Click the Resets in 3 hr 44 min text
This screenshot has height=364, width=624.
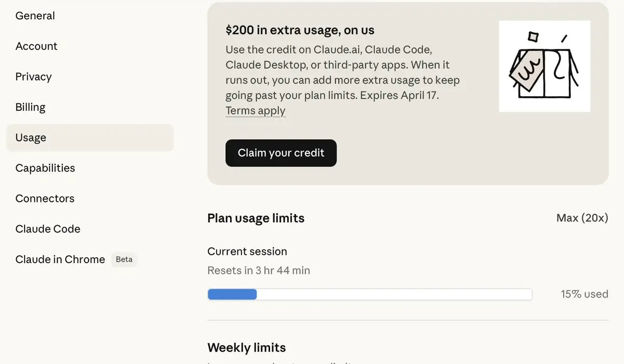click(x=259, y=270)
